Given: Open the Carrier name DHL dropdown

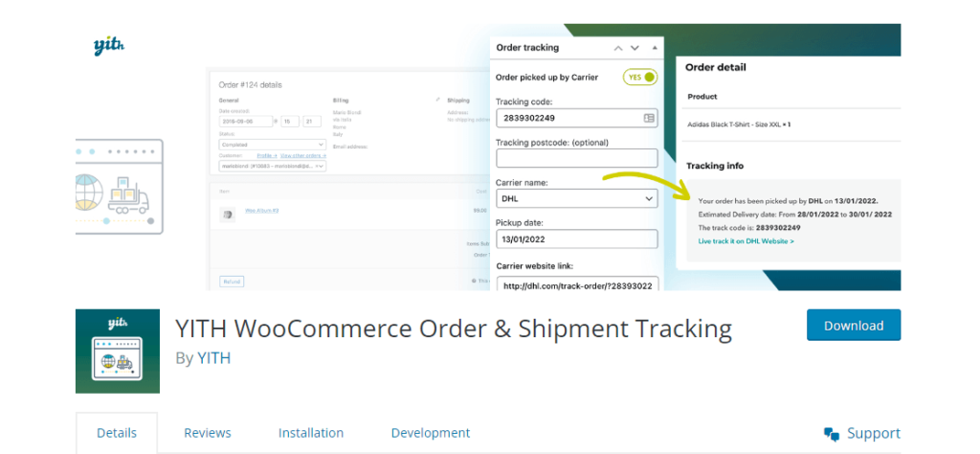Looking at the screenshot, I should (577, 199).
